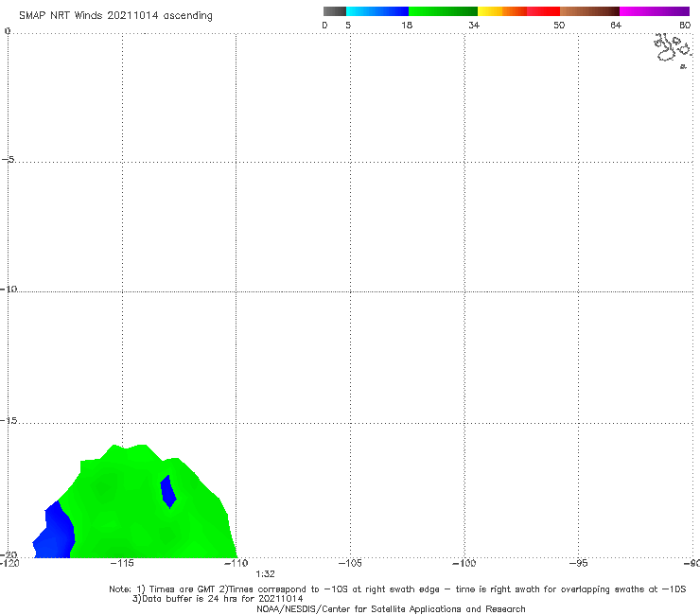Screen dimensions: 700x615
Task: Click the title 'SMAP NRT Winds 20211014 ascending'
Action: (115, 15)
